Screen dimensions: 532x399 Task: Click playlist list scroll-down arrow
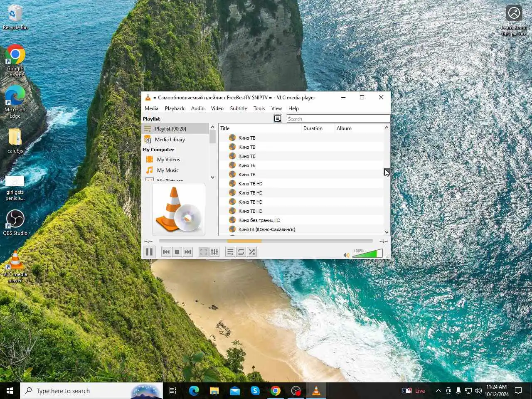coord(387,232)
